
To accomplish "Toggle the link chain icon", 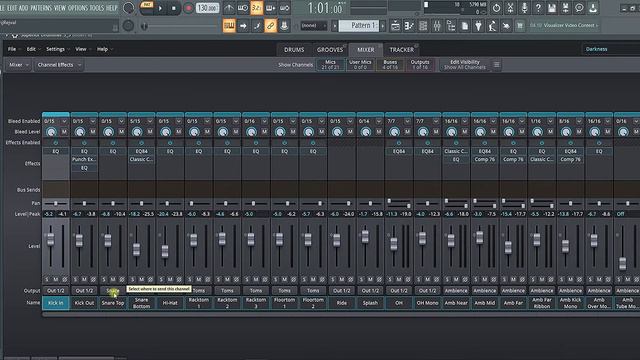I will 270,26.
